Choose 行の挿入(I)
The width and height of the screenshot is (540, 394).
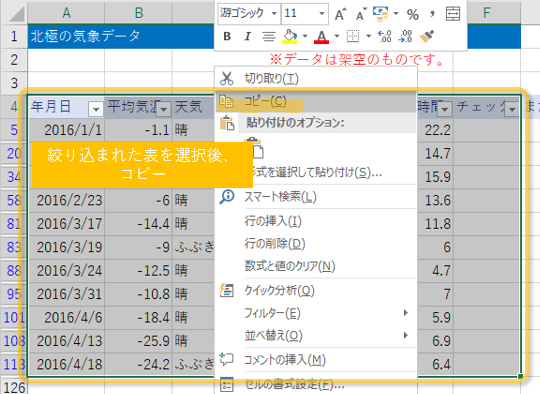pyautogui.click(x=316, y=221)
